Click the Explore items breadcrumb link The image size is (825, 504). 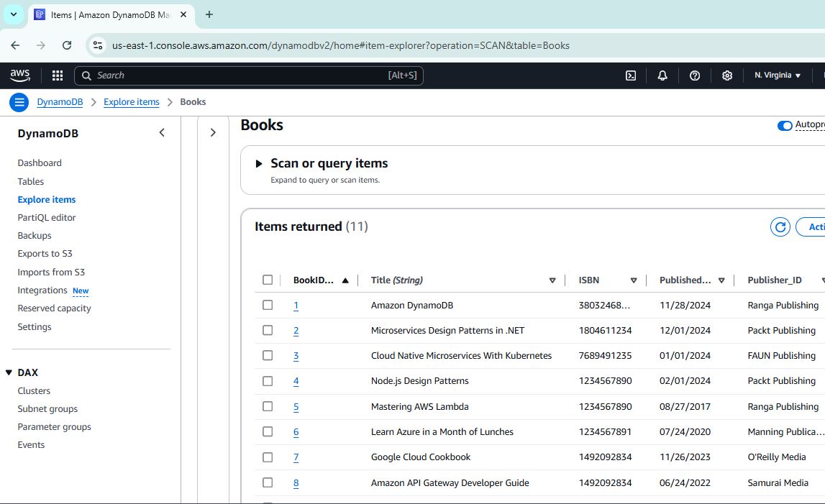pos(131,102)
